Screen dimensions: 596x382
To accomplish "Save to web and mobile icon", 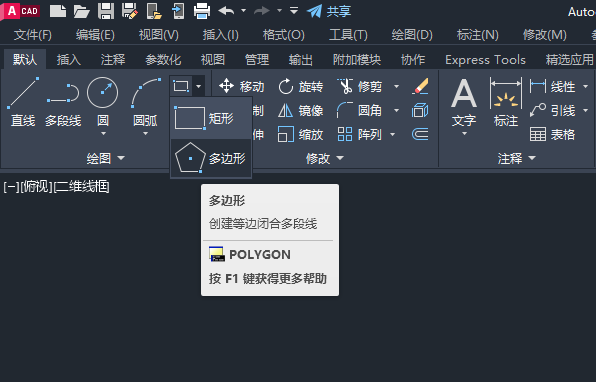I will click(x=178, y=11).
